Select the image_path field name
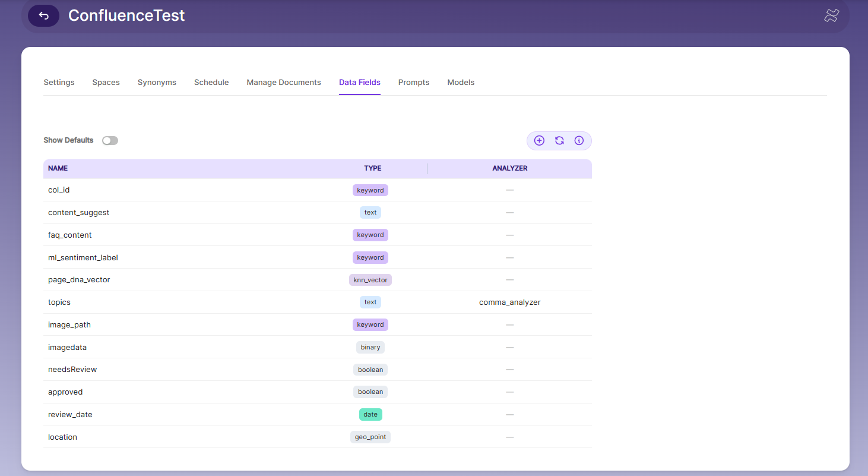 [69, 325]
